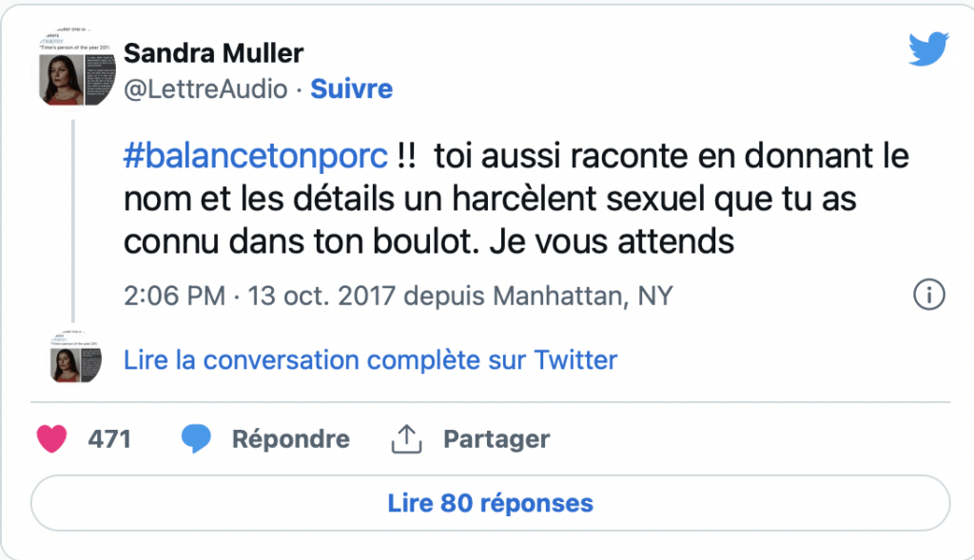Click the Partager label
The image size is (974, 560).
tap(497, 439)
